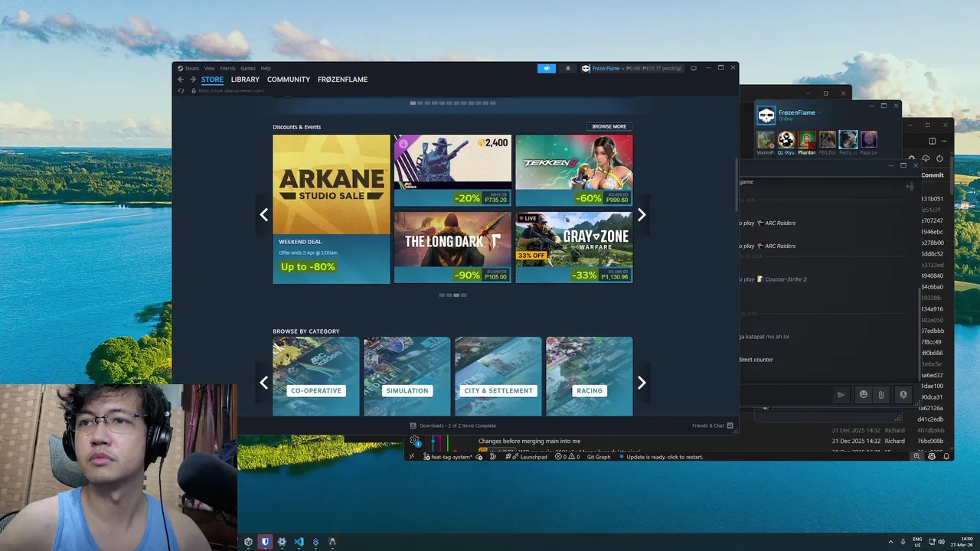Image resolution: width=980 pixels, height=551 pixels.
Task: Select friend Papa Le avatar
Action: coord(868,139)
